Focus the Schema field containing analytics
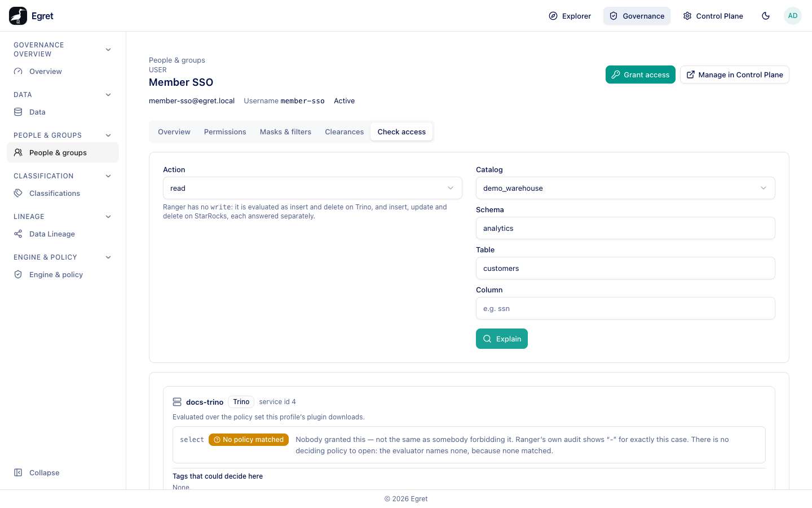812x508 pixels. [x=625, y=228]
